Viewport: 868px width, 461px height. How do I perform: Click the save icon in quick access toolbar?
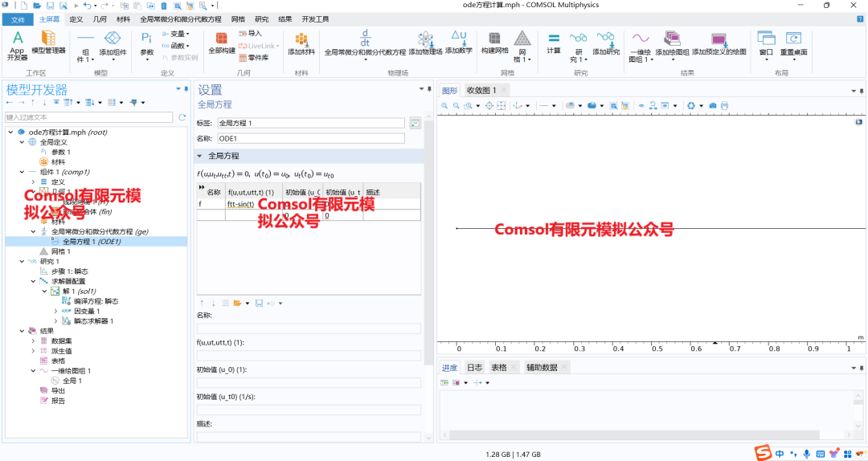50,6
